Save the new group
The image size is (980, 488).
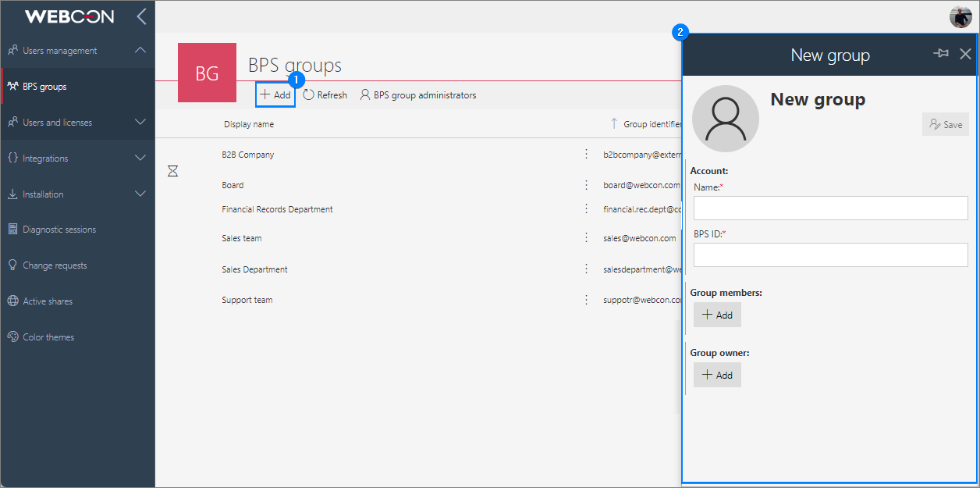point(946,124)
